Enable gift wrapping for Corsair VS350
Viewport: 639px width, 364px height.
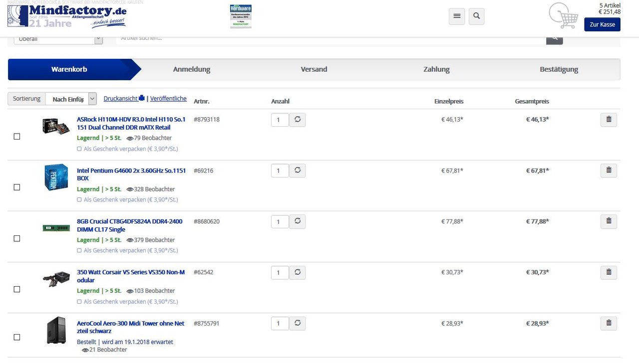coord(79,302)
